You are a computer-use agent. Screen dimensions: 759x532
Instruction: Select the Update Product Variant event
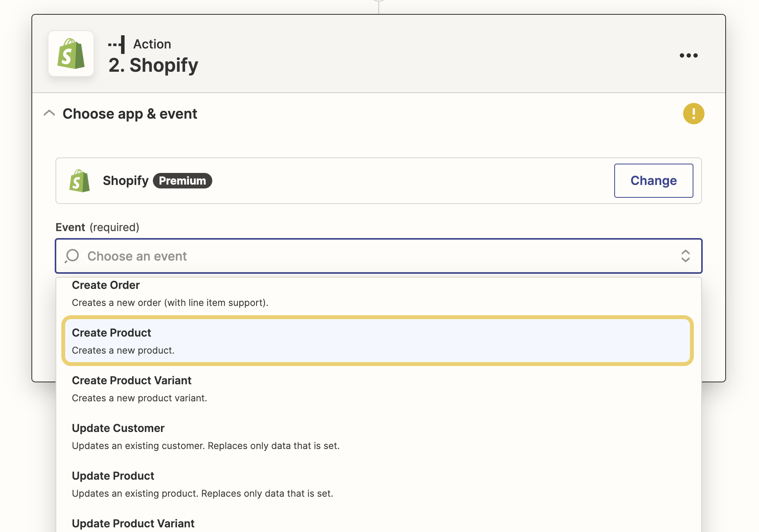pyautogui.click(x=133, y=523)
